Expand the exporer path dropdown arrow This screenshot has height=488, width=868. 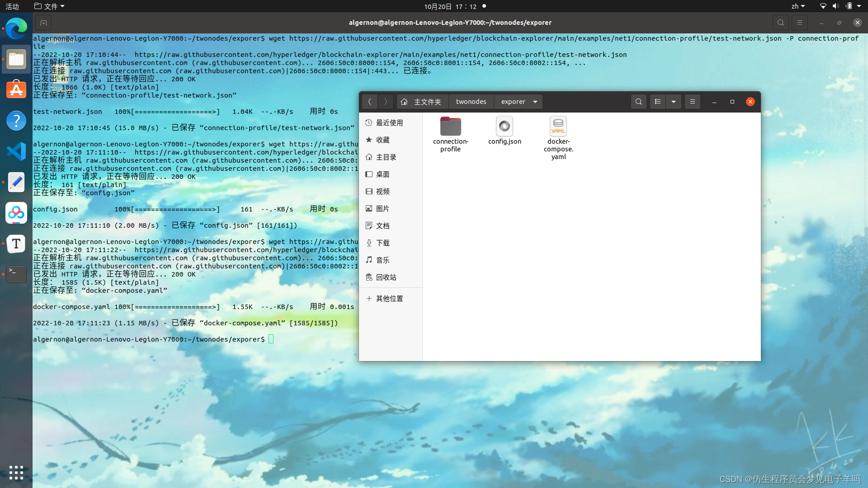pos(535,102)
